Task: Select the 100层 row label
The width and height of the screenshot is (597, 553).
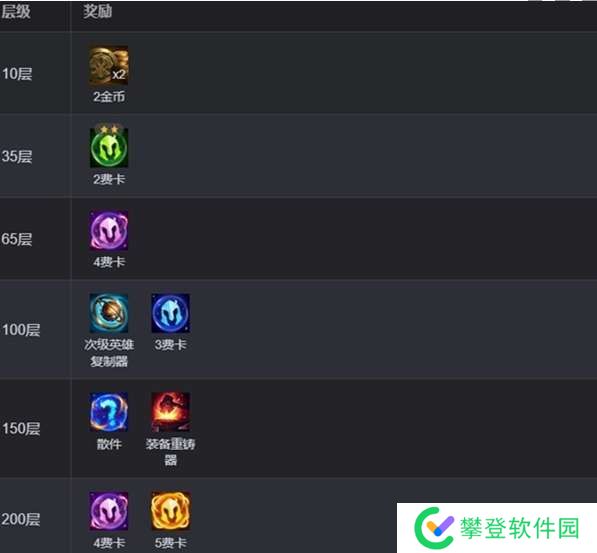Action: 21,330
